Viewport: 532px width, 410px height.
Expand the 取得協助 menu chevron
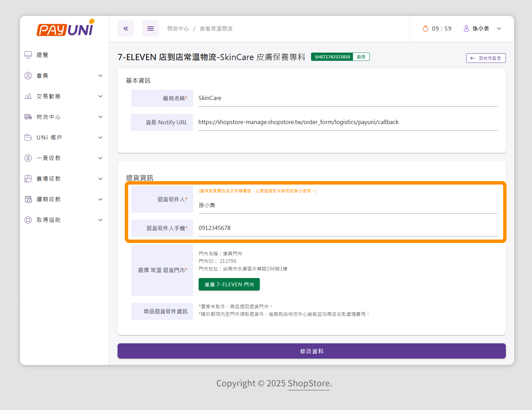100,220
